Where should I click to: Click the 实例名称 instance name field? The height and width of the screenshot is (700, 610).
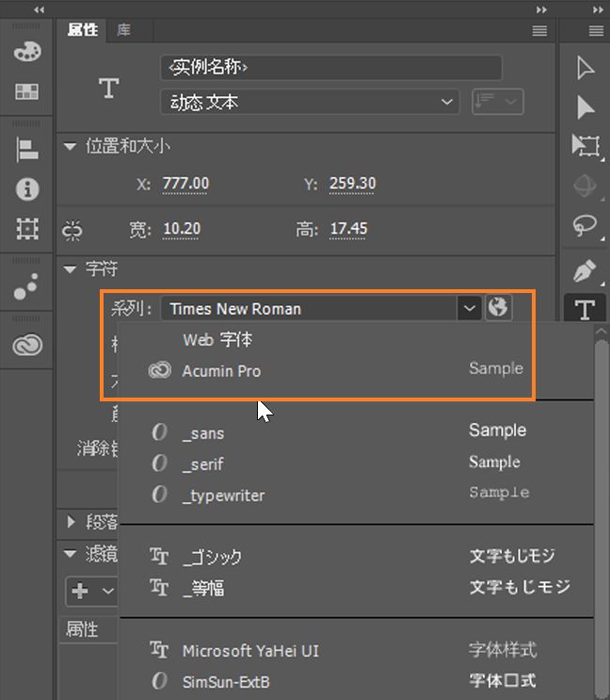(x=330, y=68)
